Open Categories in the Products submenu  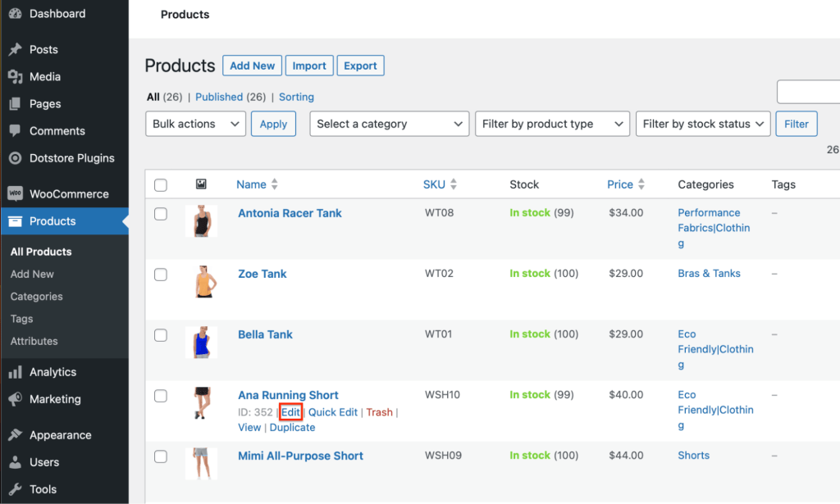tap(37, 297)
